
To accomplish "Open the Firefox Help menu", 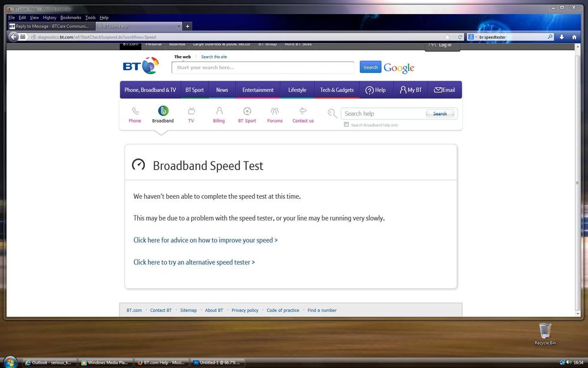I will [x=104, y=18].
